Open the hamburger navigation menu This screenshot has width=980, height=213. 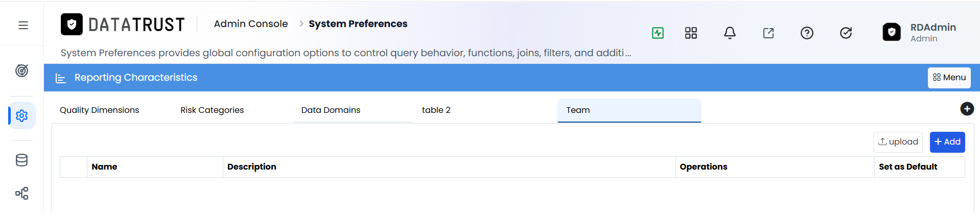pyautogui.click(x=23, y=26)
